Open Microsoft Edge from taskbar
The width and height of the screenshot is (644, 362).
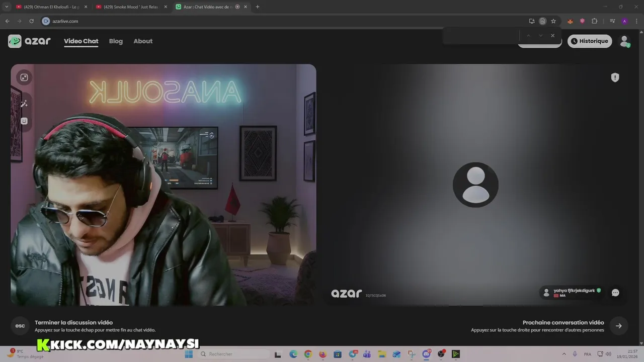(293, 354)
